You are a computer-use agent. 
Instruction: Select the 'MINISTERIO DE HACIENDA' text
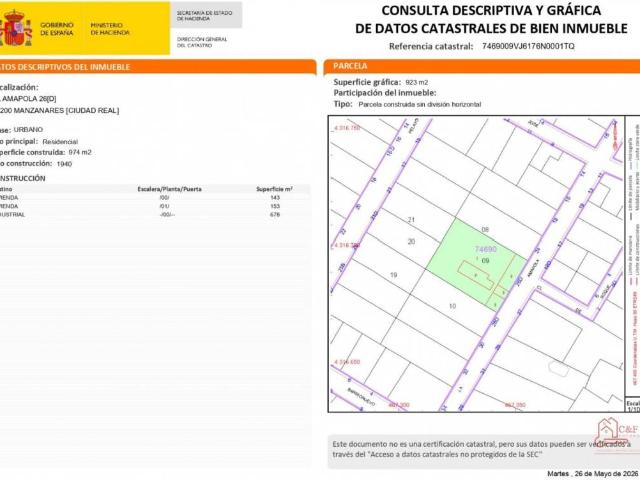pyautogui.click(x=110, y=29)
